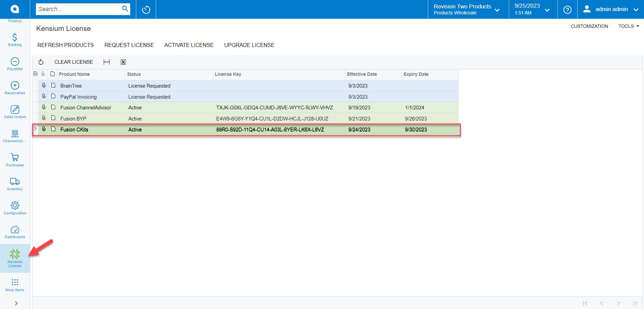644x309 pixels.
Task: Click the Fusion CKits row indicator arrow
Action: coord(35,129)
